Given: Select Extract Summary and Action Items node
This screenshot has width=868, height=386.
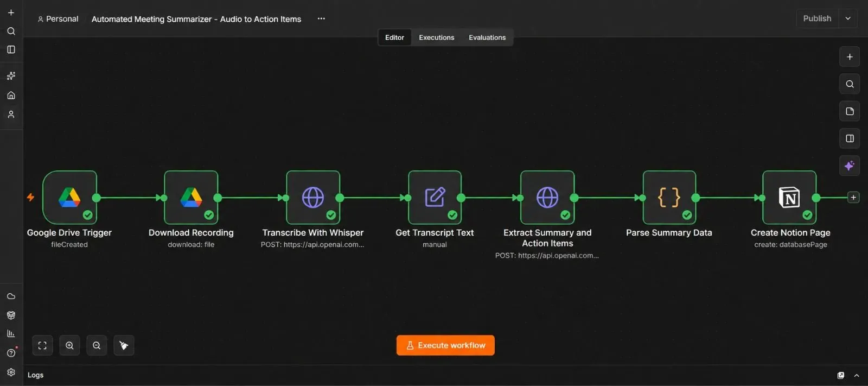Looking at the screenshot, I should [547, 197].
